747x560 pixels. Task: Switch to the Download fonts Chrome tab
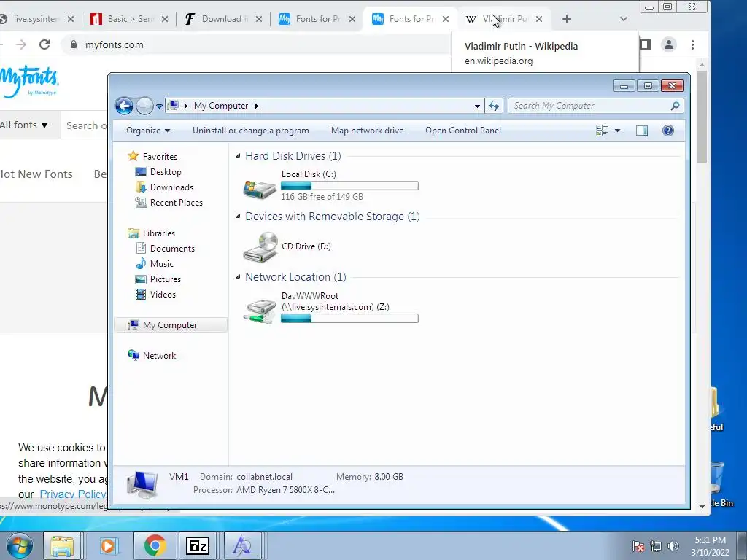(x=225, y=19)
